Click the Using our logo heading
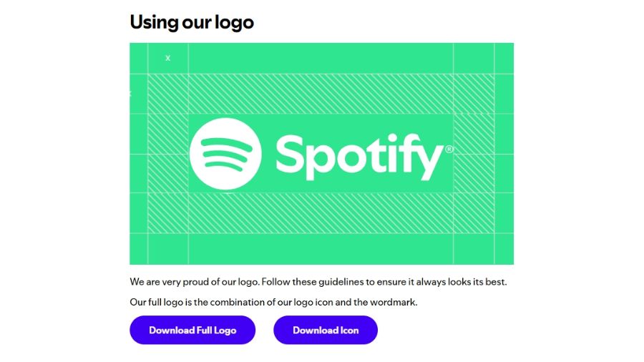The width and height of the screenshot is (644, 362). pyautogui.click(x=192, y=22)
